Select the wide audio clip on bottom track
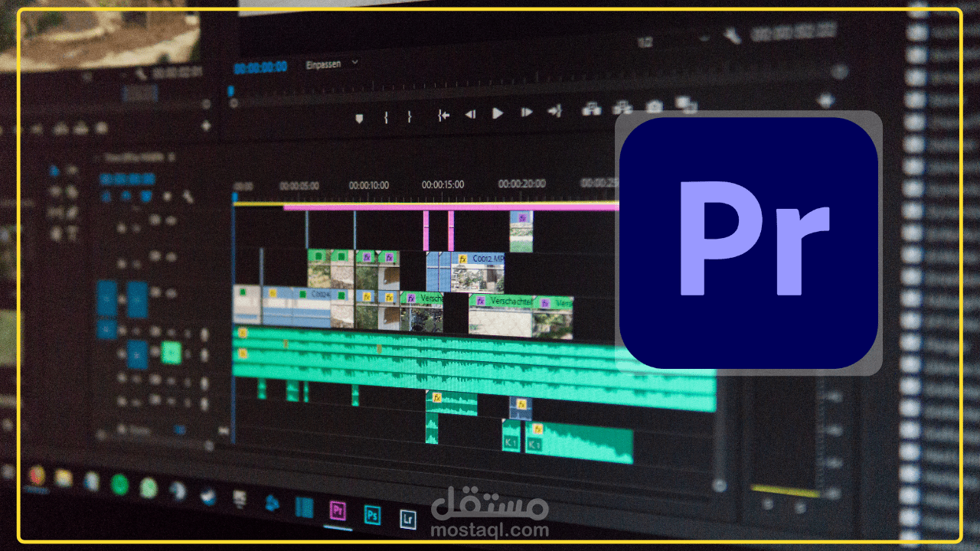980x551 pixels. (x=579, y=443)
